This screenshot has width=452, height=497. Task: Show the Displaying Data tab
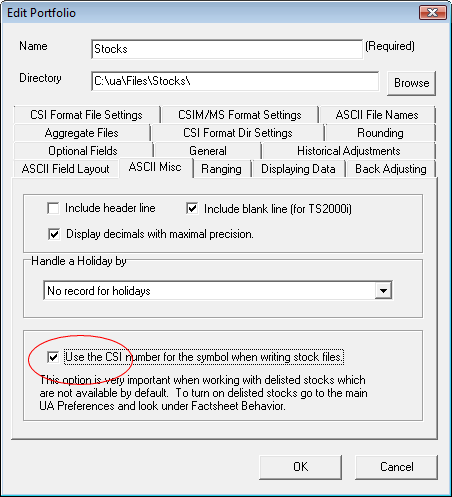pyautogui.click(x=298, y=169)
